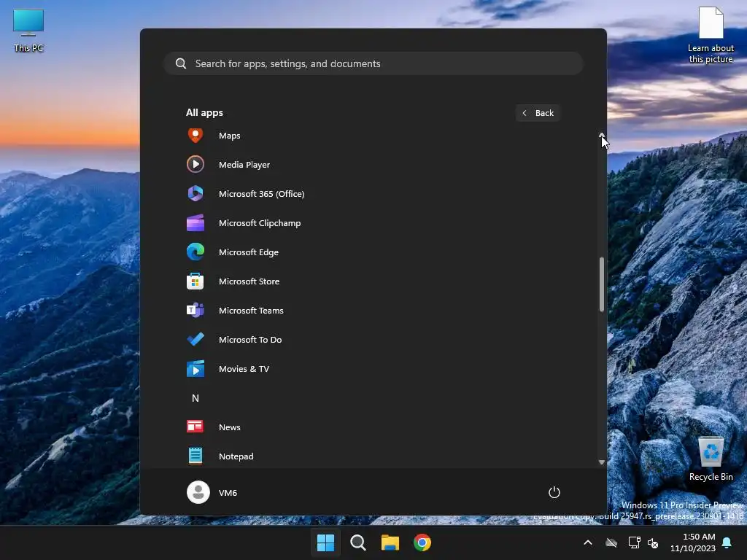This screenshot has width=747, height=560.
Task: Open the This PC desktop icon
Action: click(x=28, y=31)
